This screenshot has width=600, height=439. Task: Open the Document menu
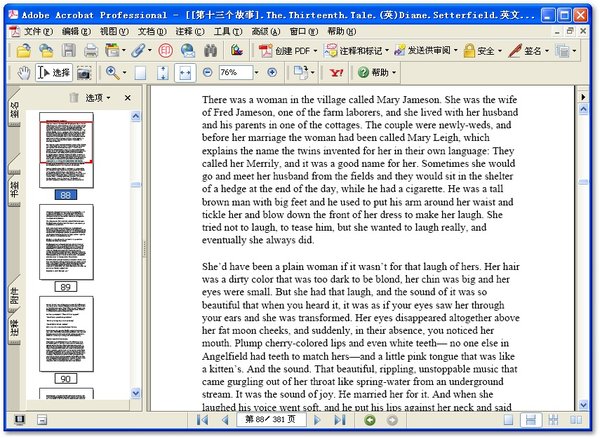point(152,31)
